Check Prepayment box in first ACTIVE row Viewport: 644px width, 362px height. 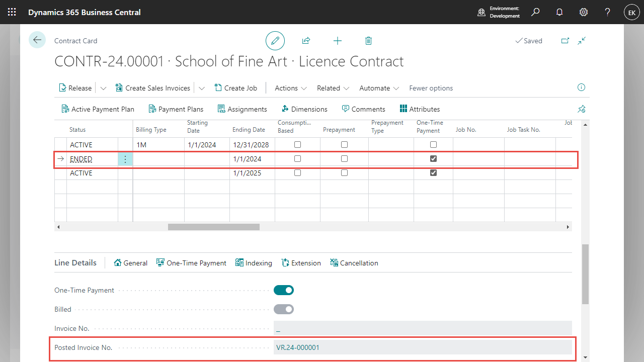(x=344, y=145)
